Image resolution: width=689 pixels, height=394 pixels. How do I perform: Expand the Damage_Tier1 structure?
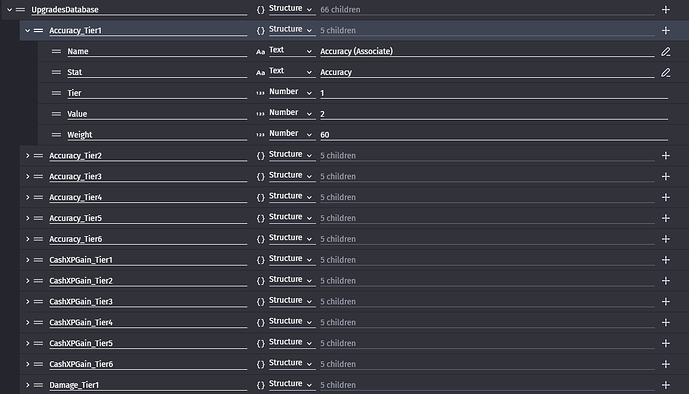tap(27, 385)
